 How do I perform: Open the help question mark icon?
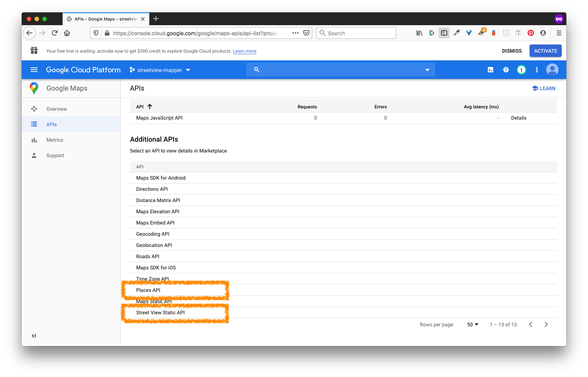click(x=506, y=70)
